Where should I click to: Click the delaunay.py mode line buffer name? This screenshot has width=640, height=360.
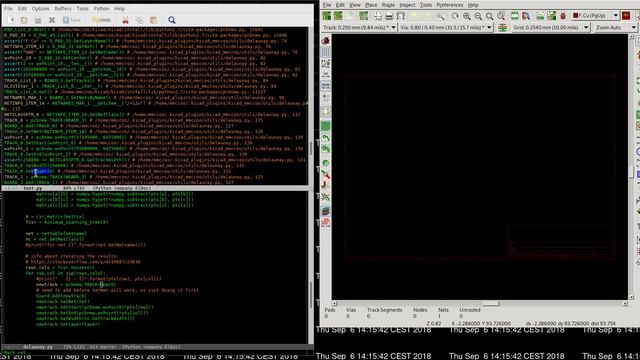(38, 347)
